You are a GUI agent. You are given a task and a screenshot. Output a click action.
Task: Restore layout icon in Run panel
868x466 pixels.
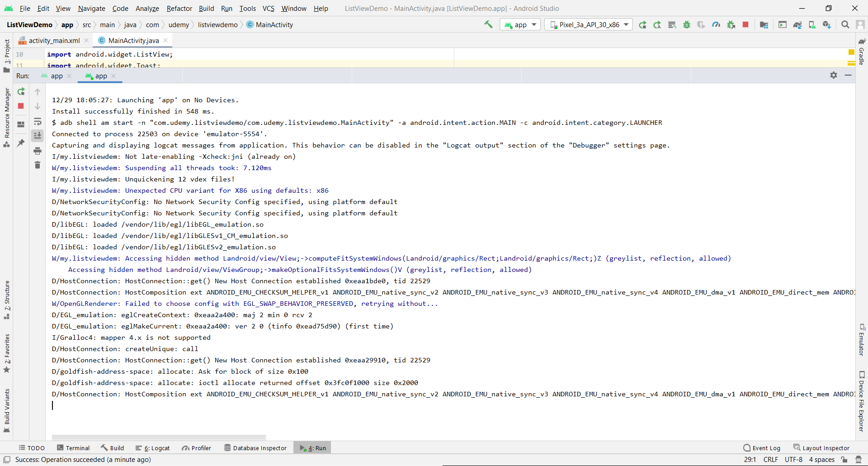click(21, 124)
